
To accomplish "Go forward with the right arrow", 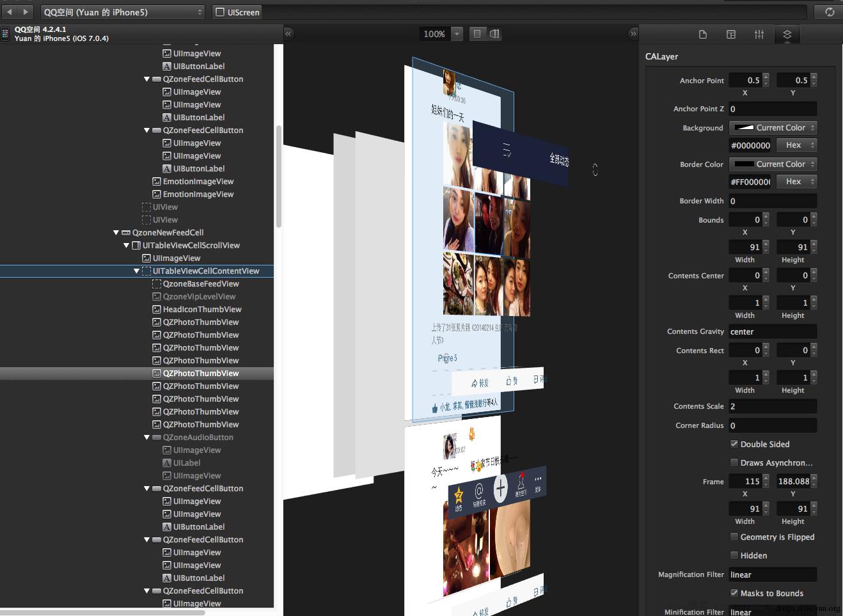I will click(26, 12).
